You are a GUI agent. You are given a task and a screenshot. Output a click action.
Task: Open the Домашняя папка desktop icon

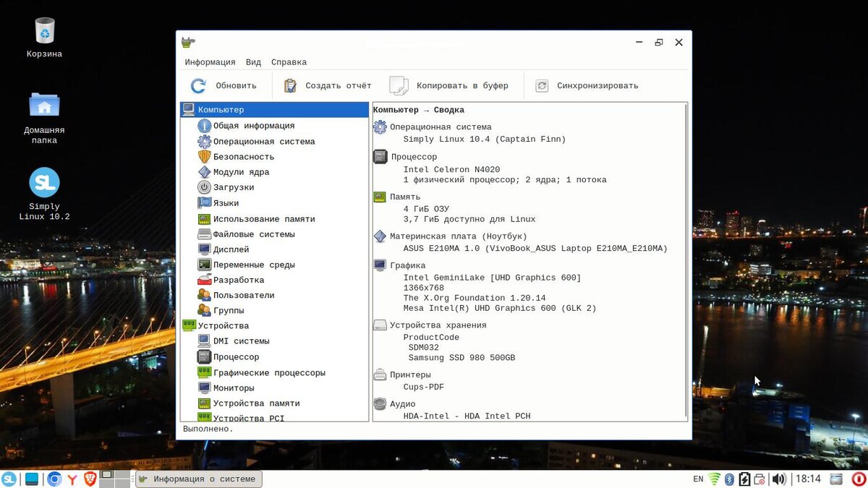45,106
